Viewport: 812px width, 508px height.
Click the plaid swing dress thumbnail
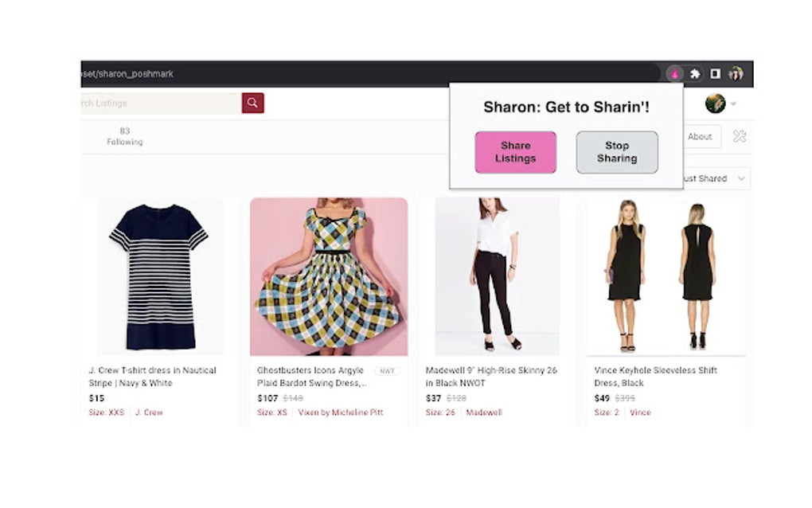coord(329,275)
